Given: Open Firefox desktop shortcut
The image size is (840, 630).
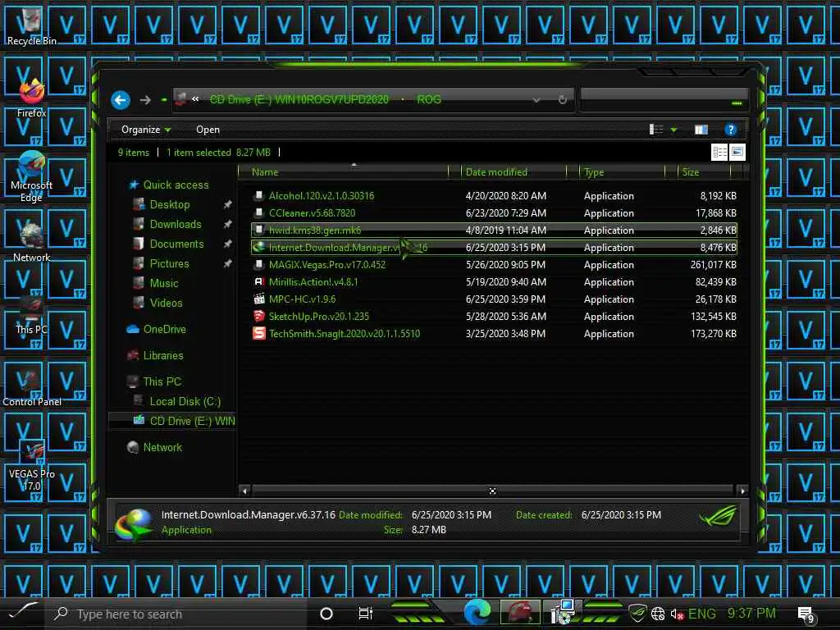Looking at the screenshot, I should [31, 98].
